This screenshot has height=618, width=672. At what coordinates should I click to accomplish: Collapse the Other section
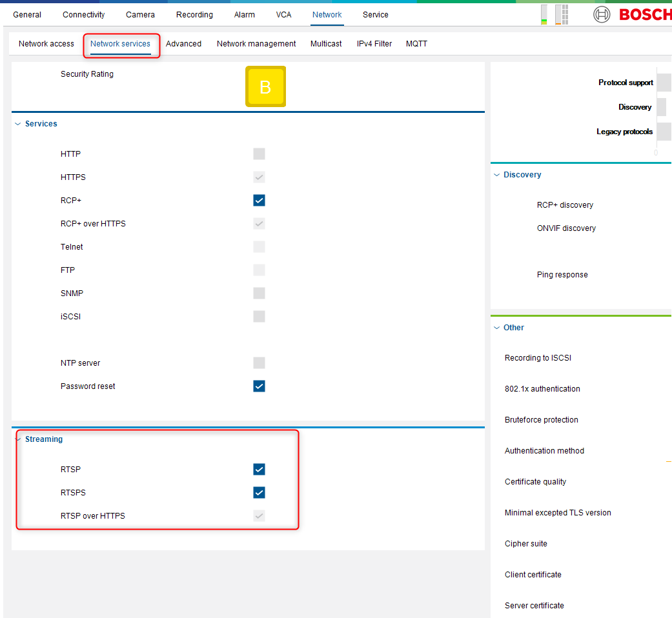click(x=496, y=328)
